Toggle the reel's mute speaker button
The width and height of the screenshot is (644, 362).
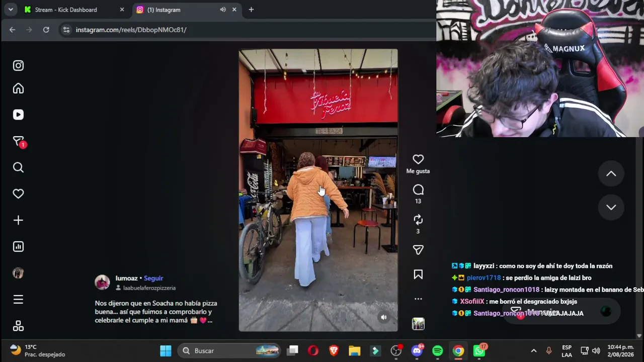384,317
